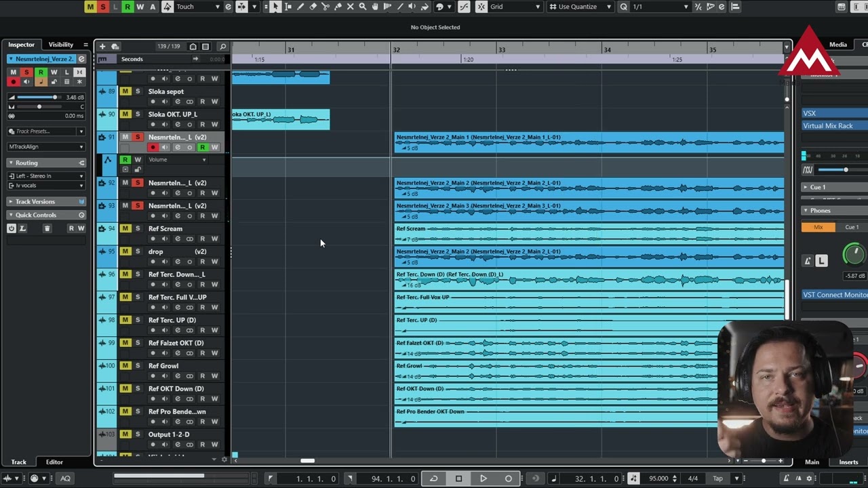This screenshot has height=488, width=868.
Task: Open the Touch automation mode dropdown
Action: pos(198,7)
